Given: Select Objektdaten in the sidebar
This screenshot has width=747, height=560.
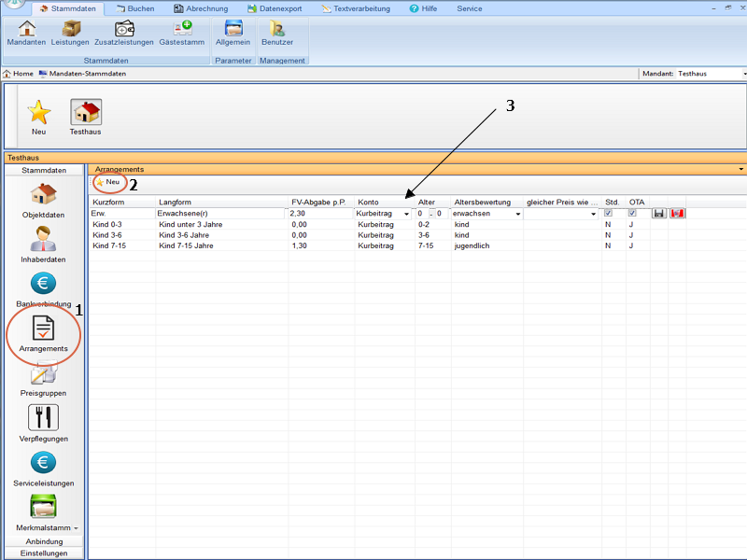Looking at the screenshot, I should coord(43,201).
